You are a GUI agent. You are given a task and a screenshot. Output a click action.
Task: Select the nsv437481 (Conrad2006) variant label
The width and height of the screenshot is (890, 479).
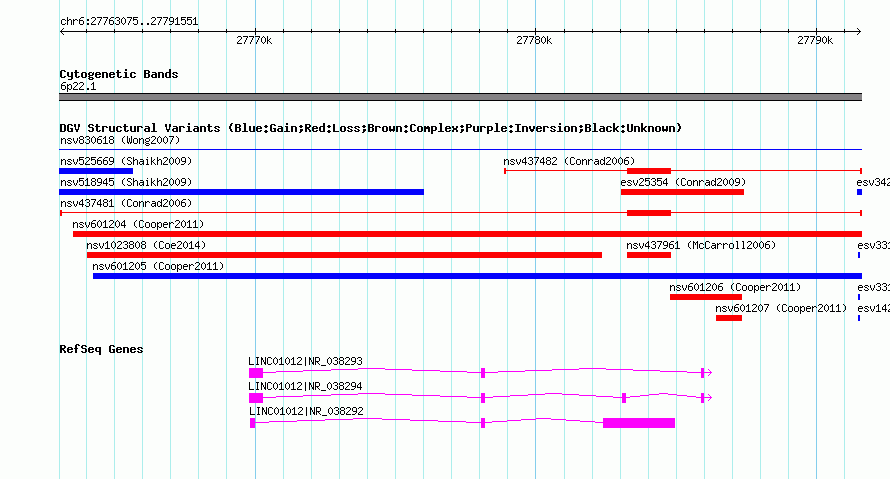pyautogui.click(x=126, y=203)
